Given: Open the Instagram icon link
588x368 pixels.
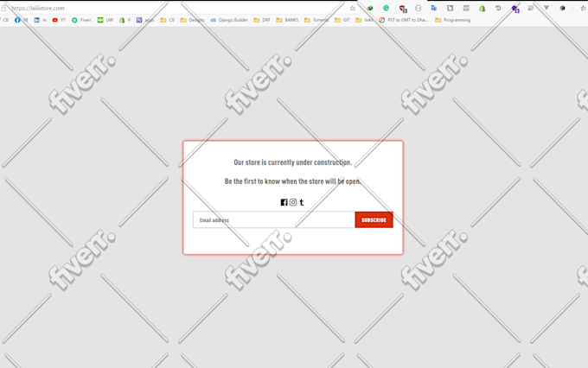Looking at the screenshot, I should coord(293,202).
